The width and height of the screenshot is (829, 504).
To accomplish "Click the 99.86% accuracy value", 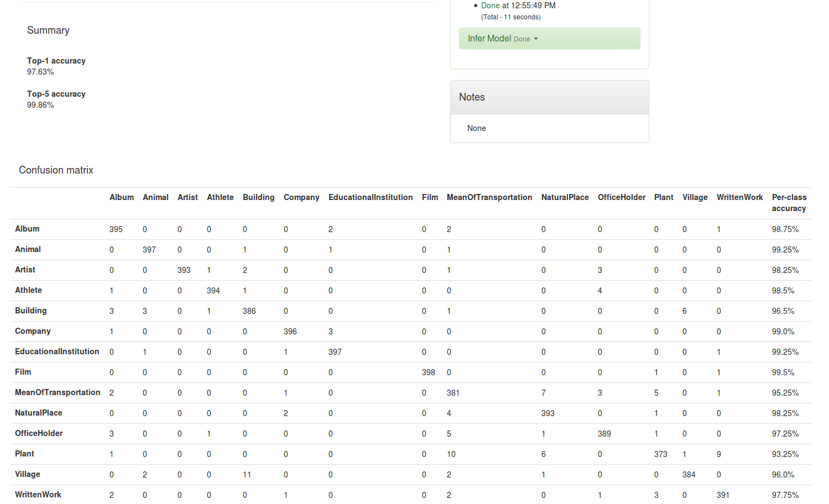I will (40, 105).
